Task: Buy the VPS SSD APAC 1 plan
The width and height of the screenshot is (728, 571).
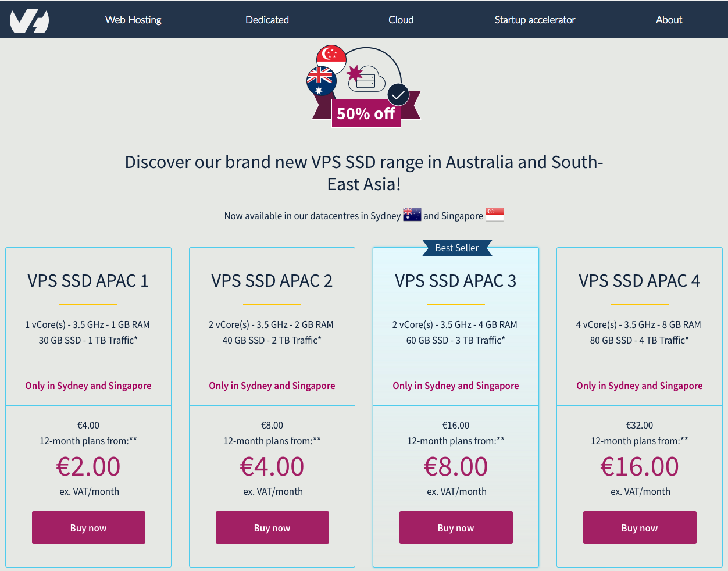Action: coord(88,527)
